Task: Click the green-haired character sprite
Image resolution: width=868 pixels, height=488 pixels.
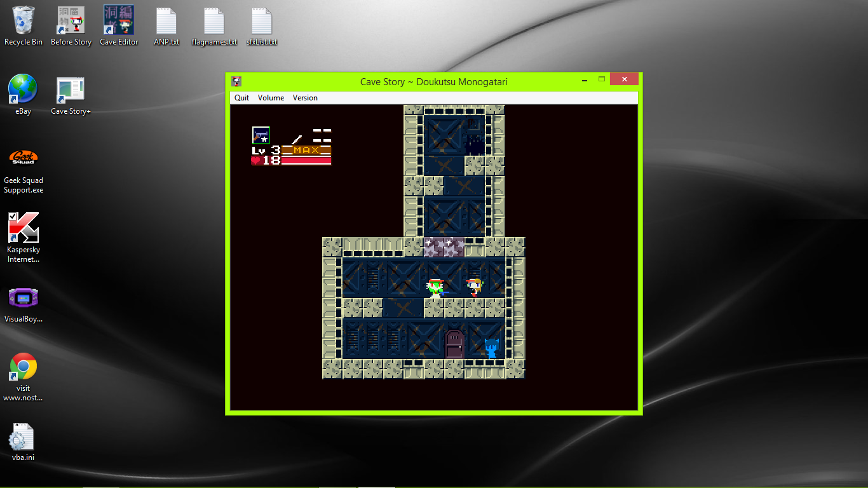Action: tap(435, 288)
